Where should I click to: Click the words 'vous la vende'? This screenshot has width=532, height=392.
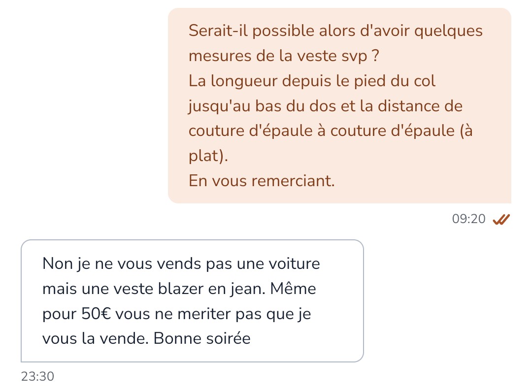click(x=93, y=339)
